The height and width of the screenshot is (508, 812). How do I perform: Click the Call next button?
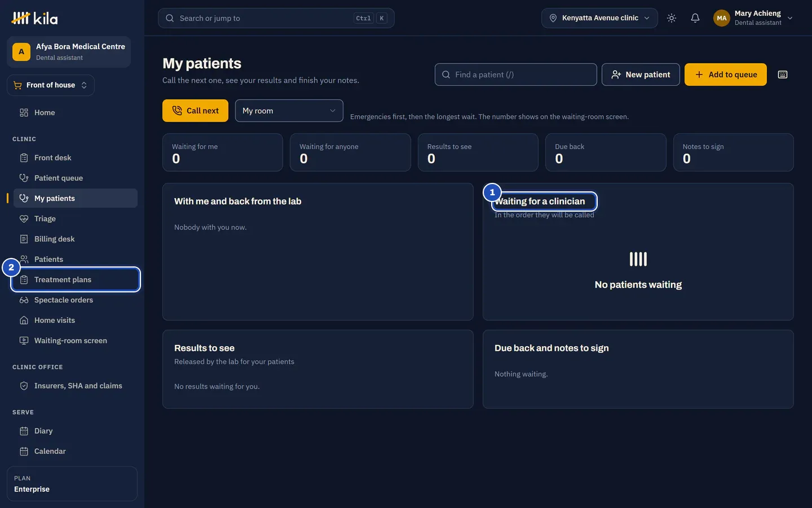click(195, 111)
